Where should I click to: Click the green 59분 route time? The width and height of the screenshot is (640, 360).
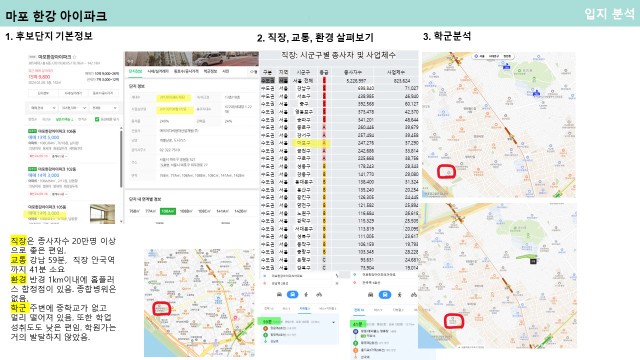268,322
